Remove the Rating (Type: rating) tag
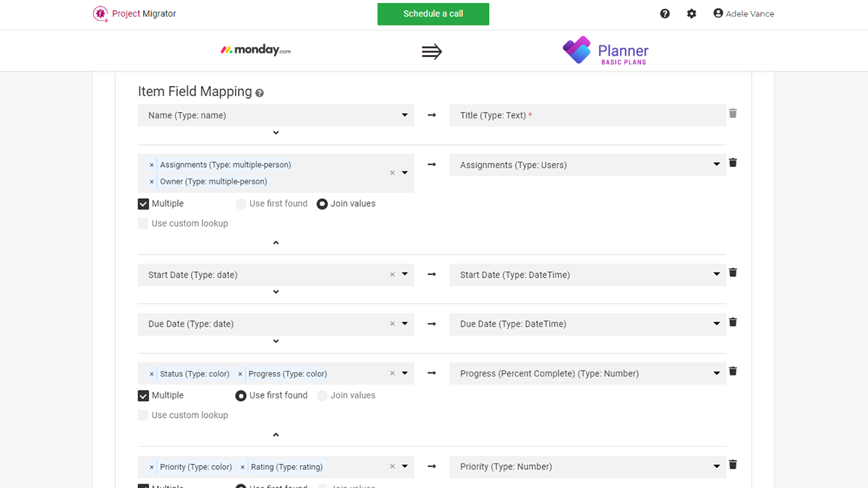 pos(243,467)
